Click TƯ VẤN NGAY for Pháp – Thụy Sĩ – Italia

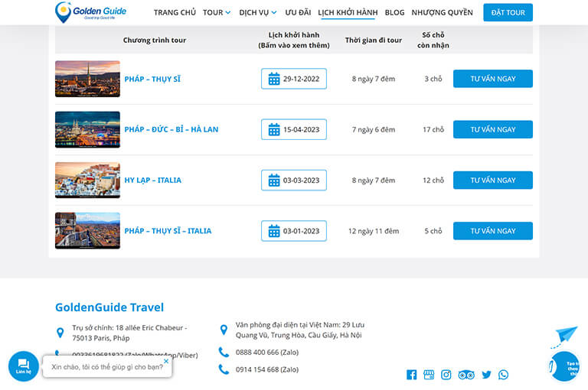(493, 231)
